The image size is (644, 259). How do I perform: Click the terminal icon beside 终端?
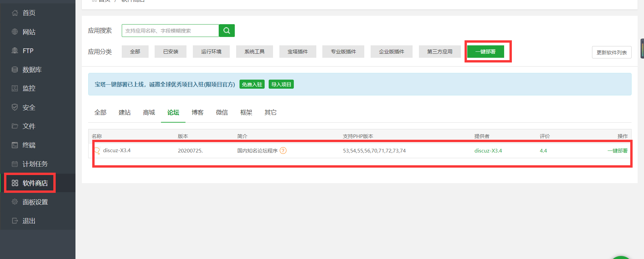tap(15, 145)
